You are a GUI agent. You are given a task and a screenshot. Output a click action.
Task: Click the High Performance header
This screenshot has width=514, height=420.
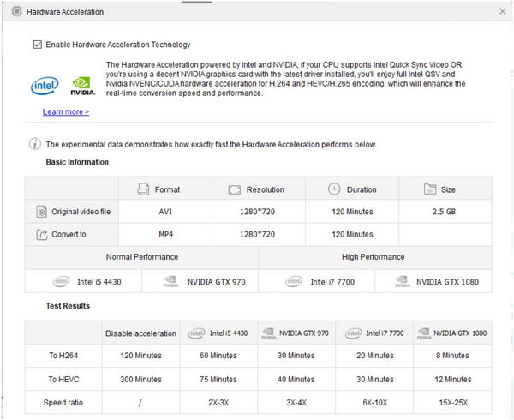click(374, 257)
